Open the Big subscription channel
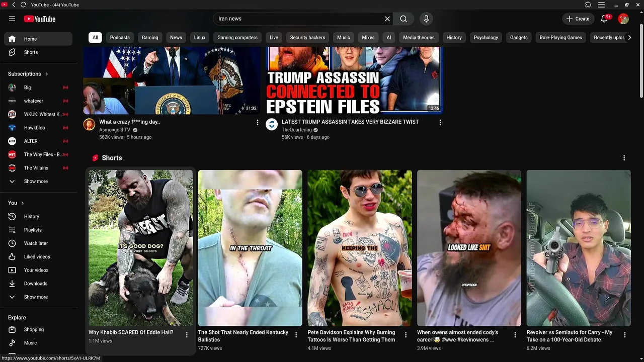 [x=38, y=87]
